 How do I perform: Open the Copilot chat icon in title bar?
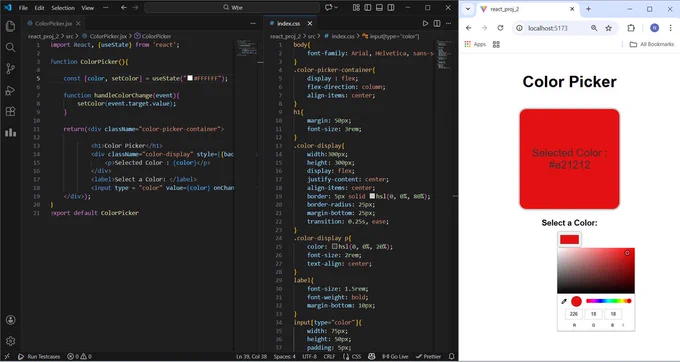pos(328,7)
